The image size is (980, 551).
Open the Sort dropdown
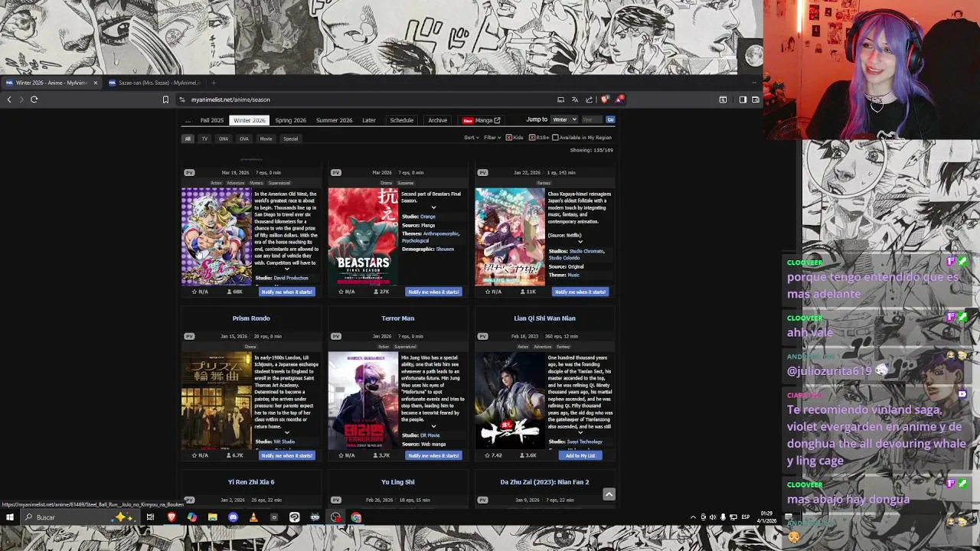coord(471,138)
